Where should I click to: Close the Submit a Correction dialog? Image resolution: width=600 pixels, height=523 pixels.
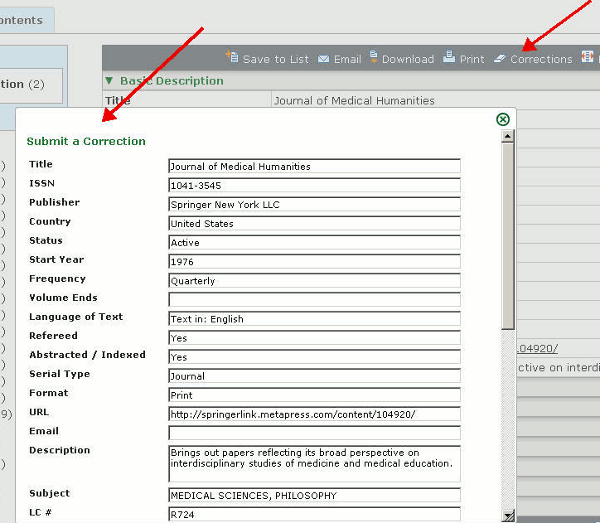[x=503, y=119]
